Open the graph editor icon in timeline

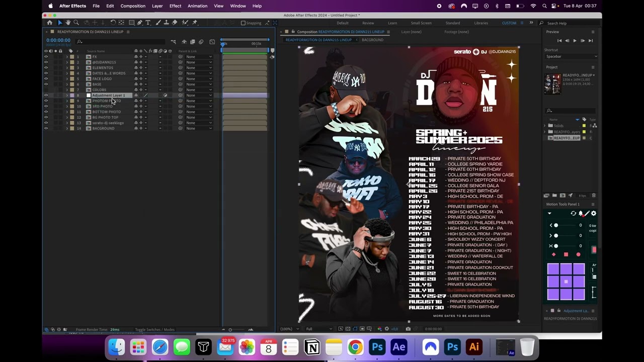(x=212, y=42)
